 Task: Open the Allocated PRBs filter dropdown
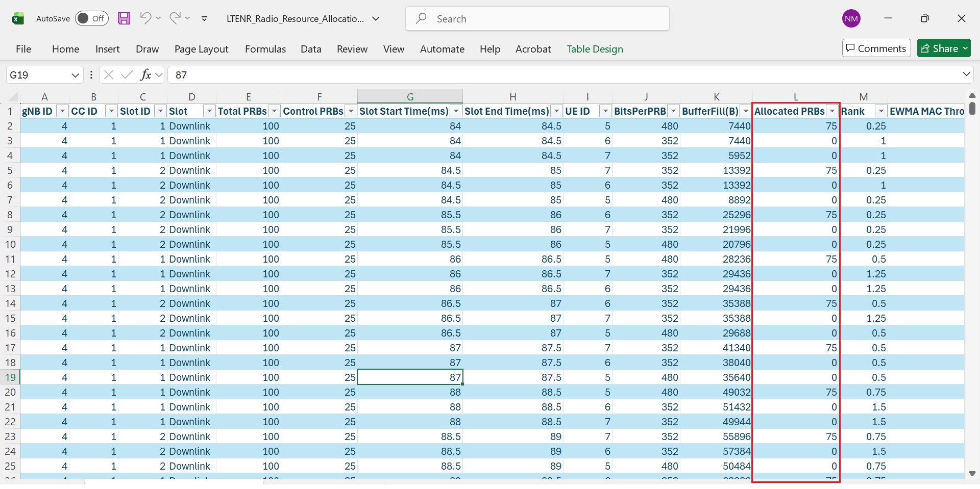point(832,111)
